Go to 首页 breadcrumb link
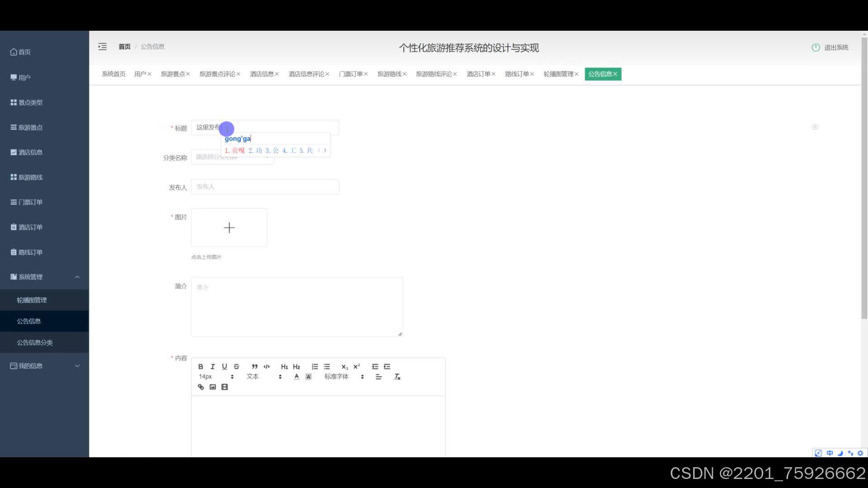Image resolution: width=868 pixels, height=488 pixels. [124, 47]
